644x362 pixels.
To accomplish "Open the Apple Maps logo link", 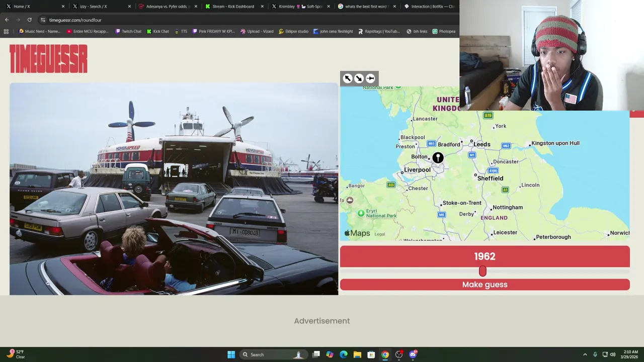I will pyautogui.click(x=357, y=233).
